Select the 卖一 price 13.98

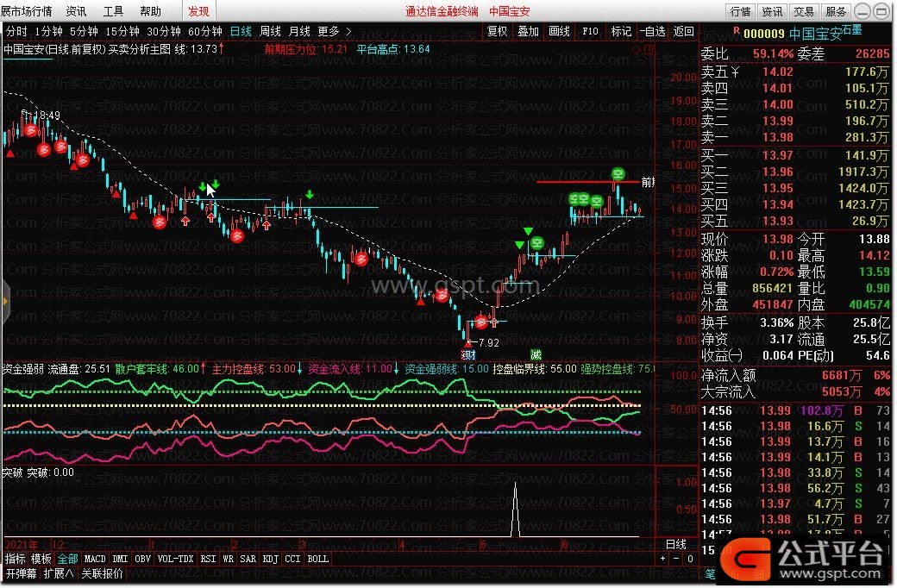(x=778, y=137)
